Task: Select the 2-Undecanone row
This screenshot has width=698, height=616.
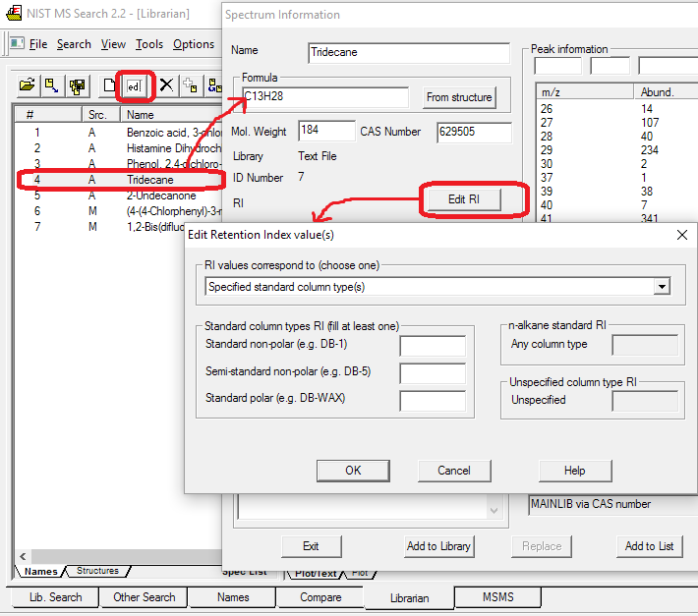Action: click(x=120, y=196)
